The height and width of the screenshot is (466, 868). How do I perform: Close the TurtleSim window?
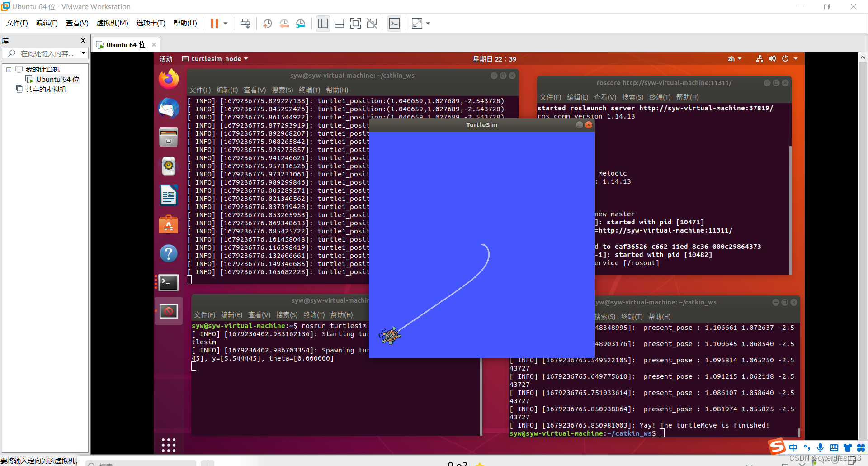tap(589, 125)
